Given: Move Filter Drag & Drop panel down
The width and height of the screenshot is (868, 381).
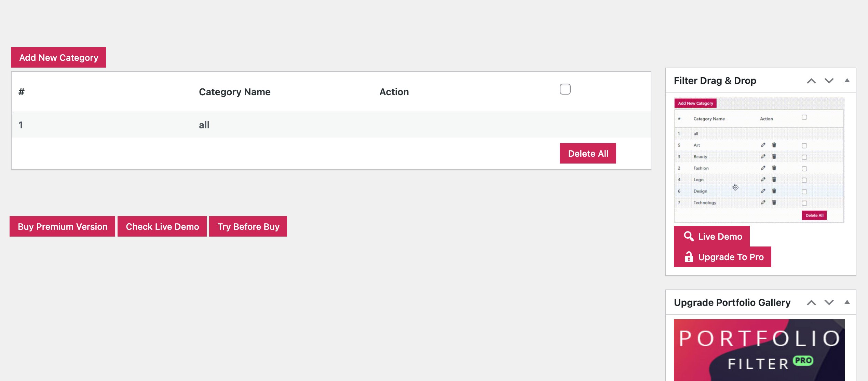Looking at the screenshot, I should point(829,81).
